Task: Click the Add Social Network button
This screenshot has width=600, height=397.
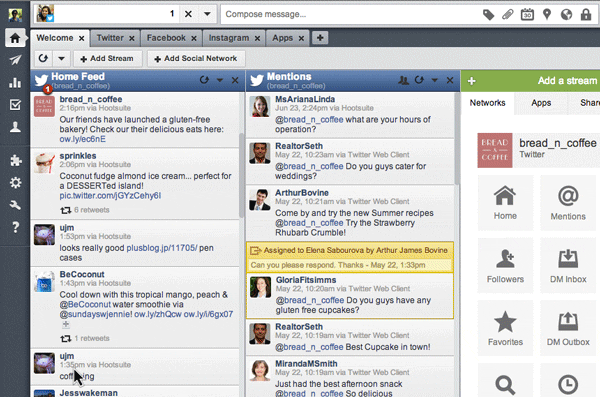Action: pyautogui.click(x=196, y=59)
